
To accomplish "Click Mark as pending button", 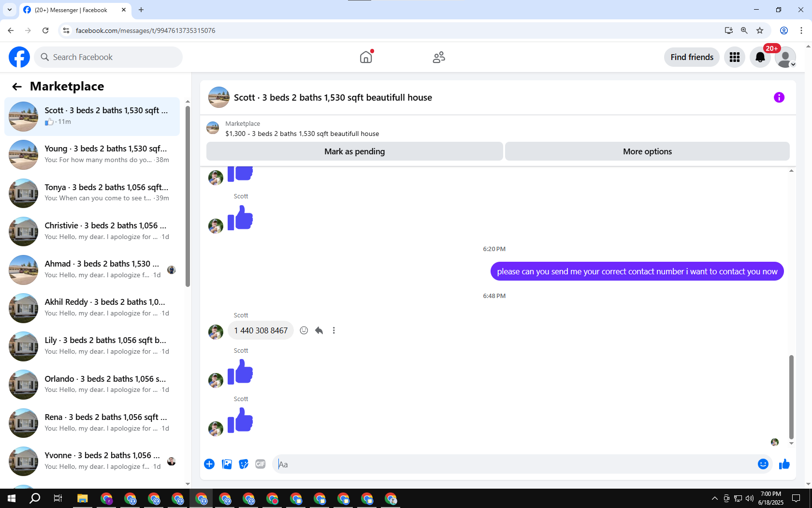I will (x=354, y=151).
